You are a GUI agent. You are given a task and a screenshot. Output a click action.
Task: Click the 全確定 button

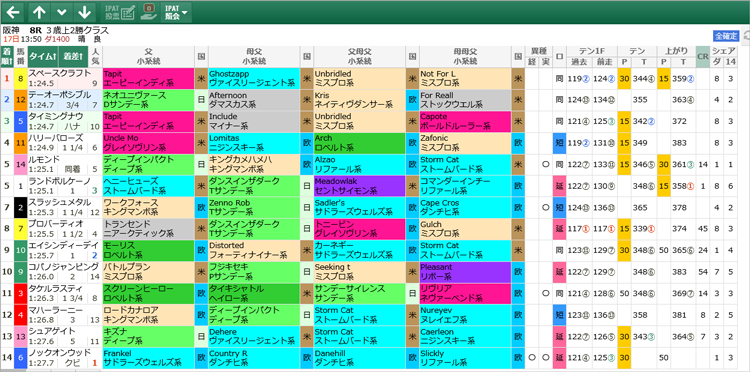726,36
